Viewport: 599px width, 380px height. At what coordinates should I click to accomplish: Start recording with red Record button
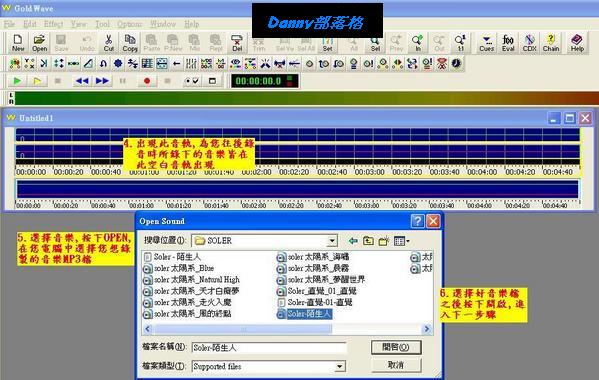pos(147,81)
